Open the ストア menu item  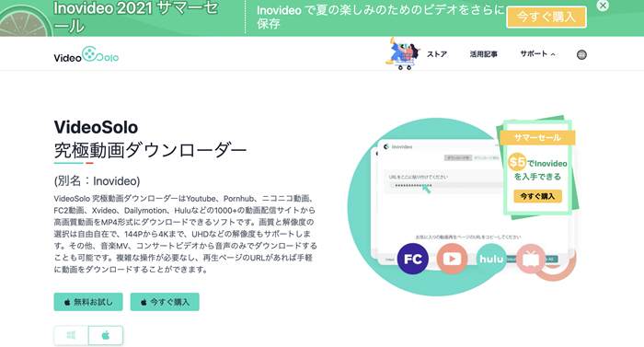point(437,54)
